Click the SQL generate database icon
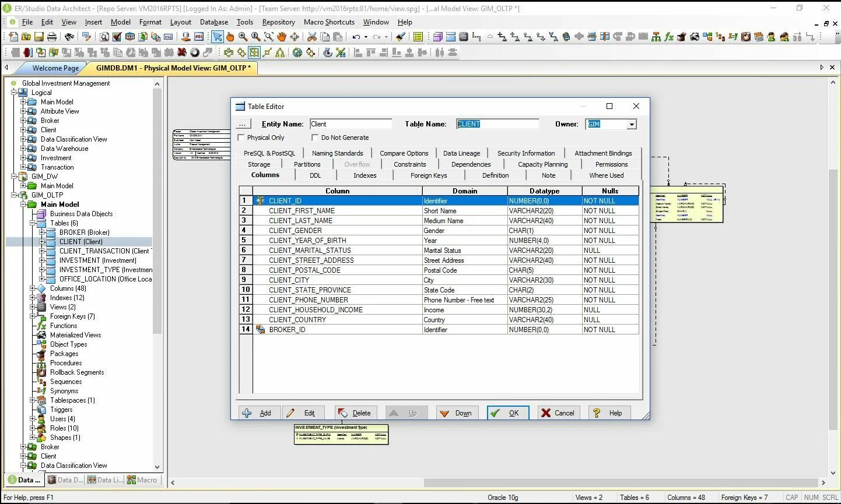This screenshot has width=841, height=504. [199, 37]
